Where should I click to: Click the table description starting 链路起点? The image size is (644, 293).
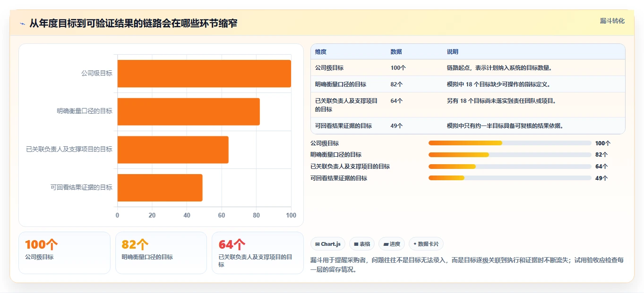pyautogui.click(x=499, y=68)
